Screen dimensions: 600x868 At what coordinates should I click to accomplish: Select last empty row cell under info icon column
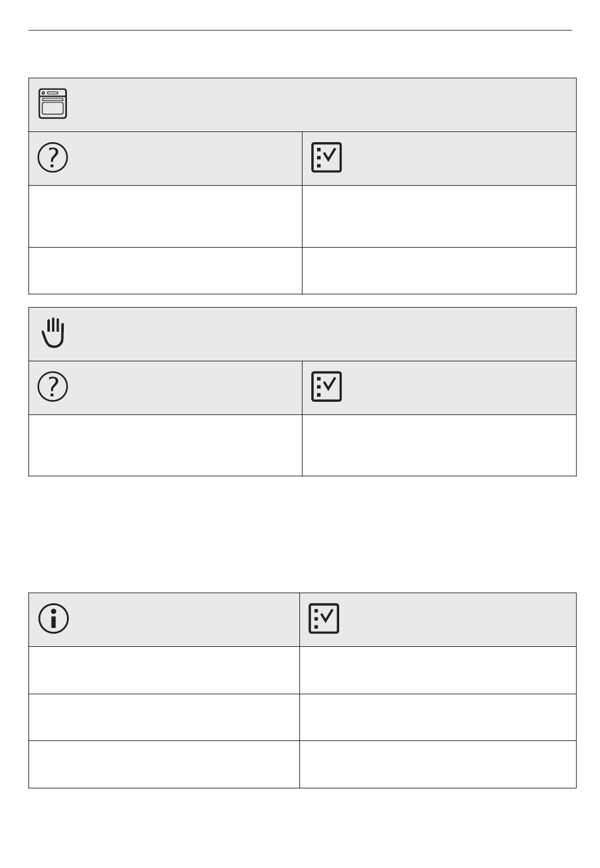tap(164, 764)
